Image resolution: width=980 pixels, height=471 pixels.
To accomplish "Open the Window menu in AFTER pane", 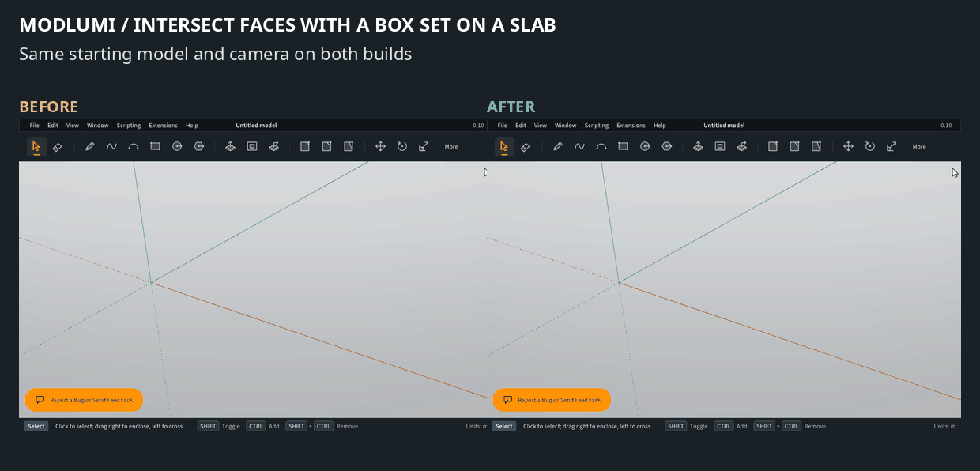I will tap(566, 126).
